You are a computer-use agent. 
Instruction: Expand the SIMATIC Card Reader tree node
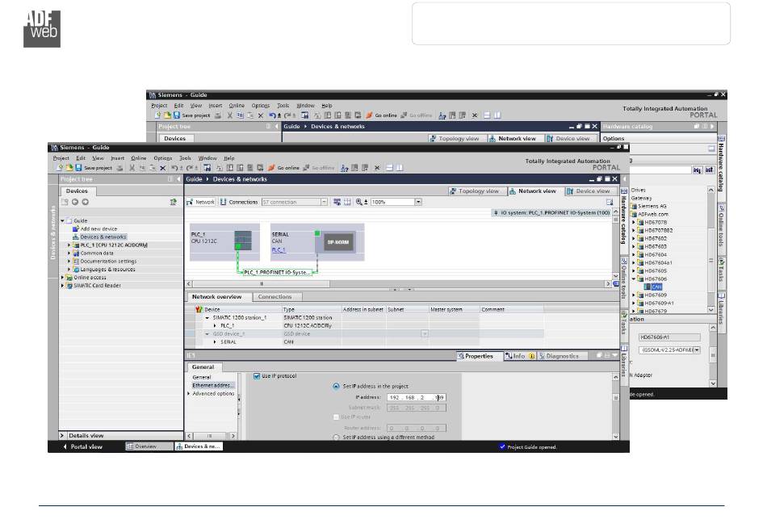click(x=62, y=286)
